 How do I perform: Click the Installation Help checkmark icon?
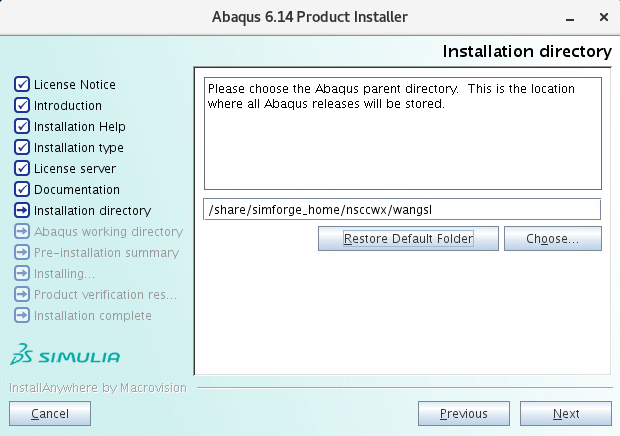point(22,126)
